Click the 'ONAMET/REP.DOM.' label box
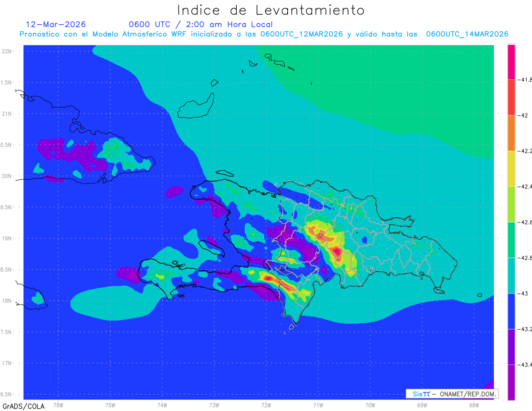Screen dimensions: 532x411 [452, 394]
